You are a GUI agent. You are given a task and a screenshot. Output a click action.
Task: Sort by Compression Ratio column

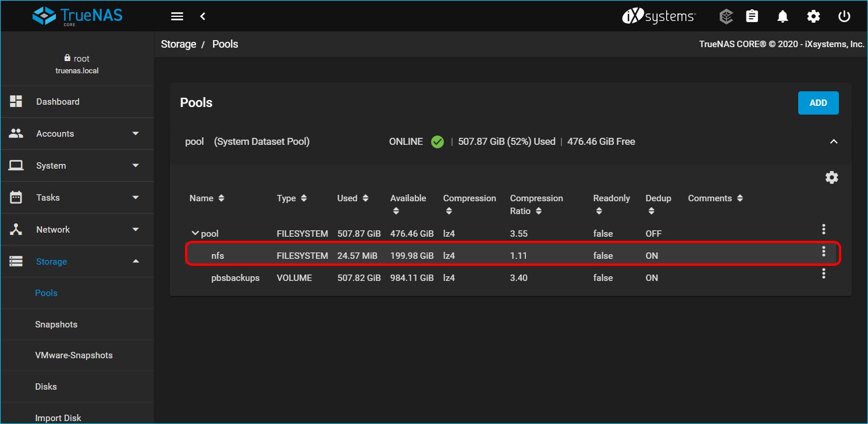pyautogui.click(x=536, y=204)
